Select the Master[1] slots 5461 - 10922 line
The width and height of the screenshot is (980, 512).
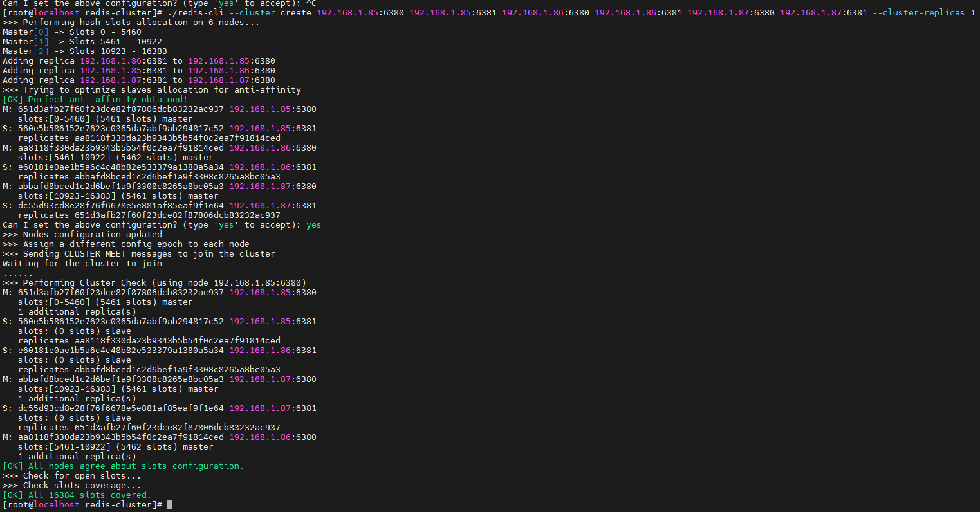(x=82, y=42)
